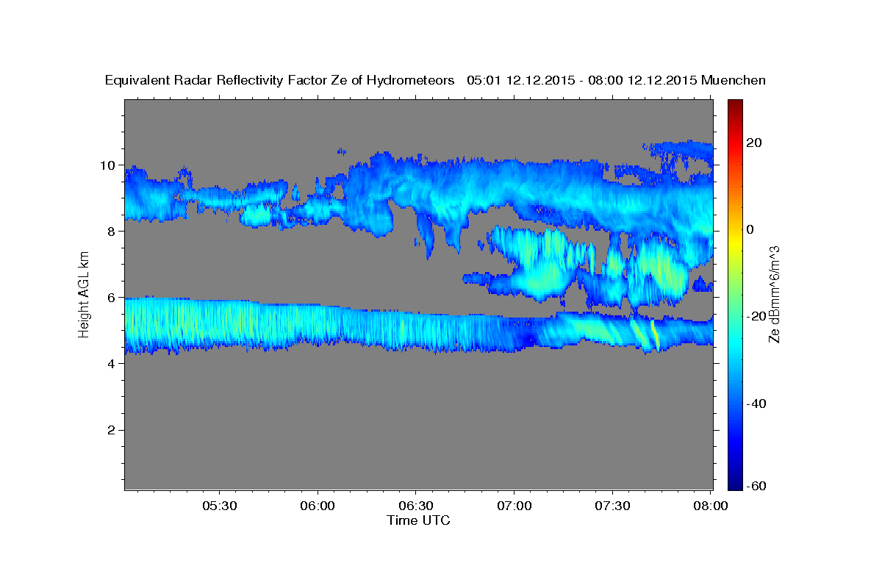Click the '05:30' time axis label
This screenshot has height=588, width=882.
click(220, 506)
